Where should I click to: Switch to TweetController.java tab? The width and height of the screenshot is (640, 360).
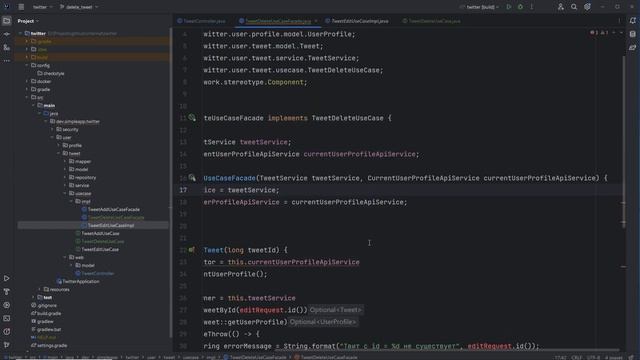pos(201,21)
